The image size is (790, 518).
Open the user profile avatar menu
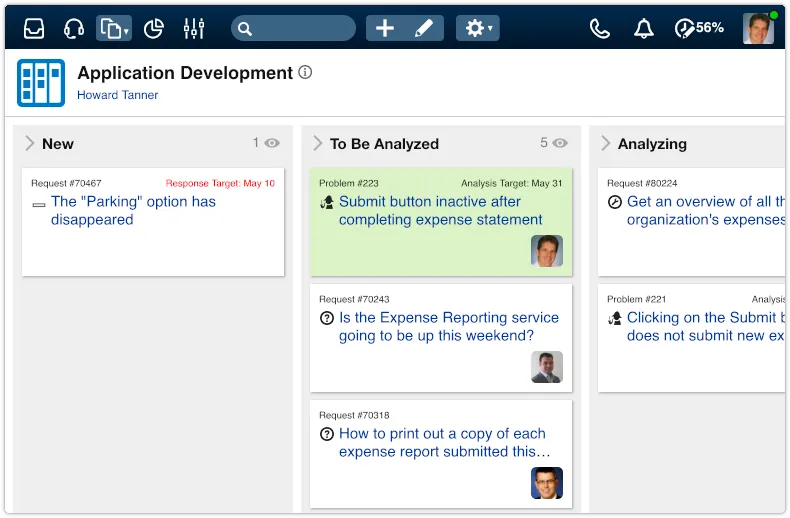pyautogui.click(x=759, y=28)
